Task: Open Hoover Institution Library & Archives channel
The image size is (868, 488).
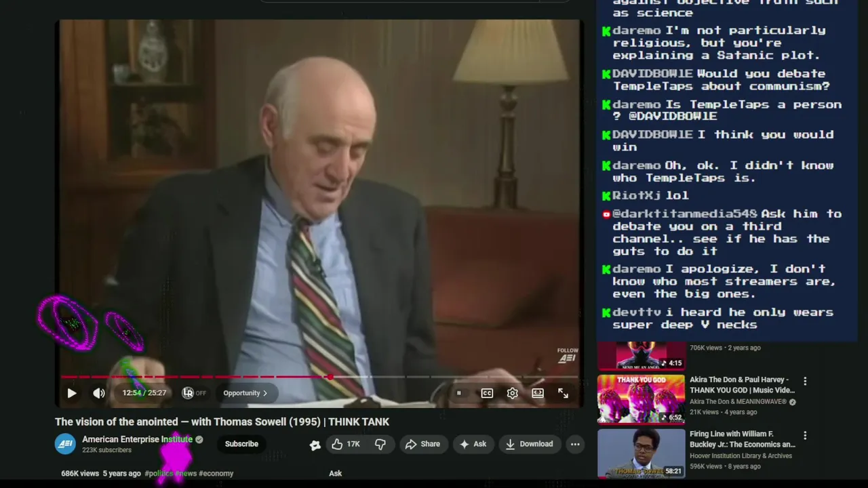Action: [741, 455]
